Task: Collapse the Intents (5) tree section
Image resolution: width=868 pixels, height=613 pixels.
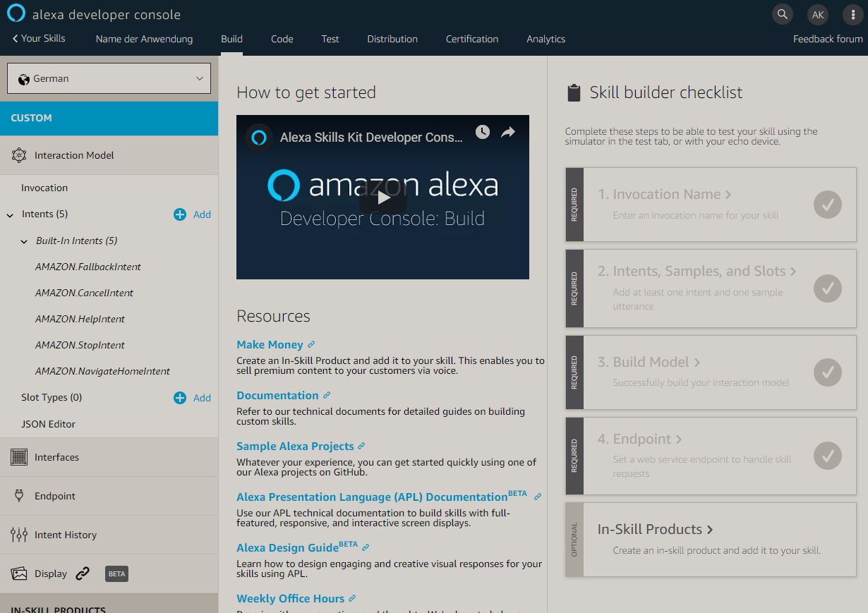Action: [x=11, y=214]
